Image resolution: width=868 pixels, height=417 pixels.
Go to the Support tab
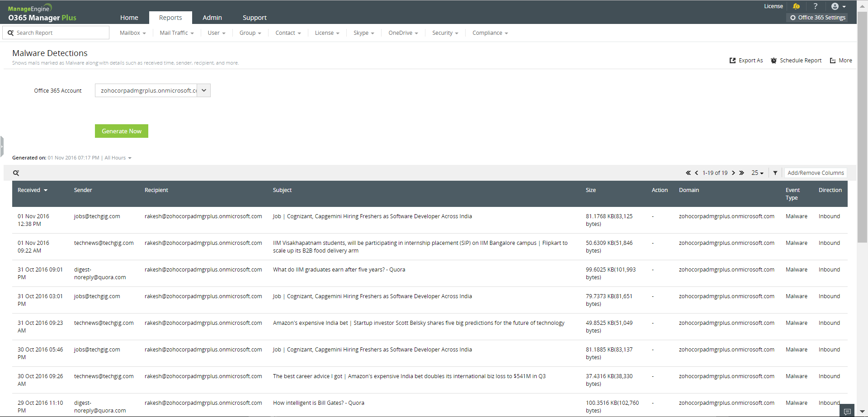[255, 18]
